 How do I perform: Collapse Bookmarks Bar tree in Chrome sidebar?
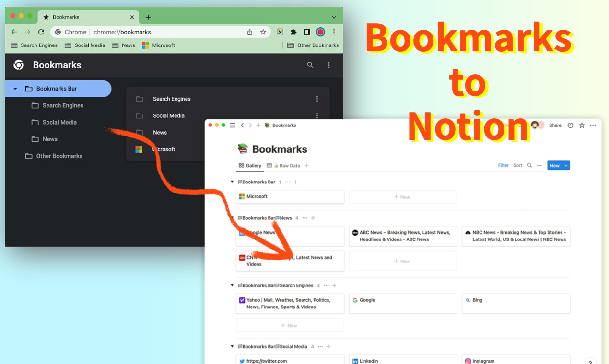click(15, 89)
